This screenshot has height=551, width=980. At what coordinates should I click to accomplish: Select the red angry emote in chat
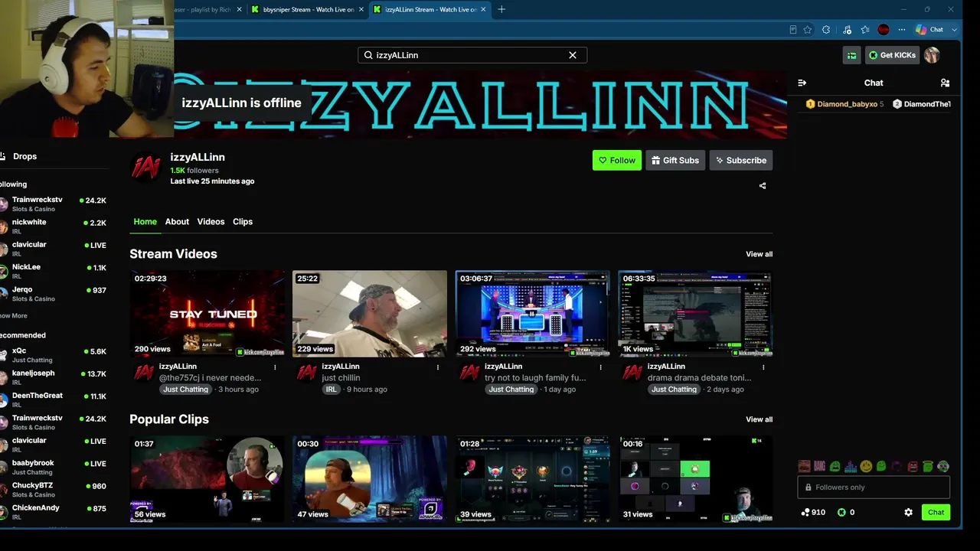click(x=913, y=466)
